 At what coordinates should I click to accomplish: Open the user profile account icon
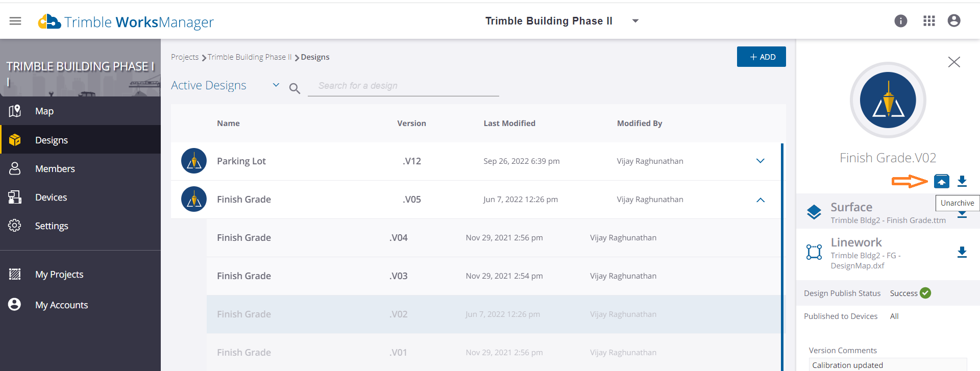click(953, 21)
